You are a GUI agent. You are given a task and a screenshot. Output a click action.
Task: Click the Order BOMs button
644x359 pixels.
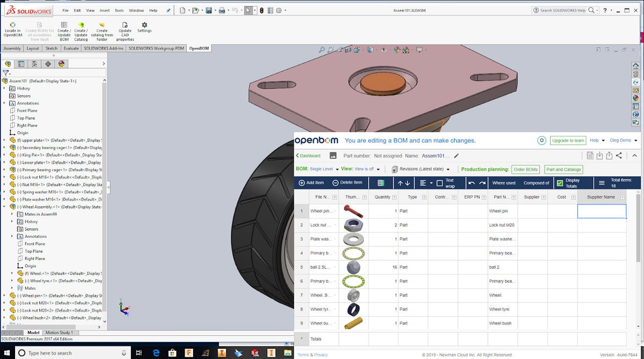click(x=525, y=169)
